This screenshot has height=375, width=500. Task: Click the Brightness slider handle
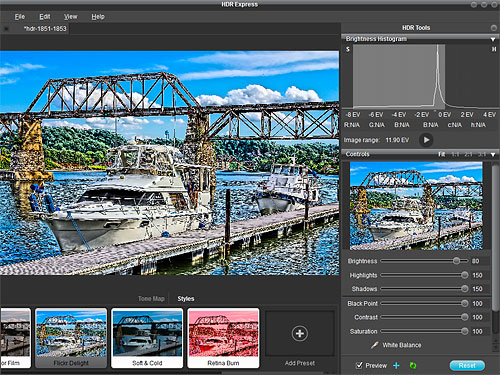pos(456,261)
